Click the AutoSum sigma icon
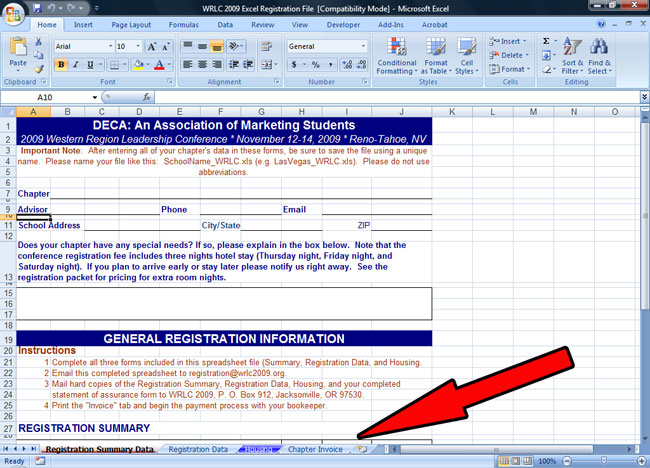This screenshot has width=650, height=468. click(x=546, y=41)
